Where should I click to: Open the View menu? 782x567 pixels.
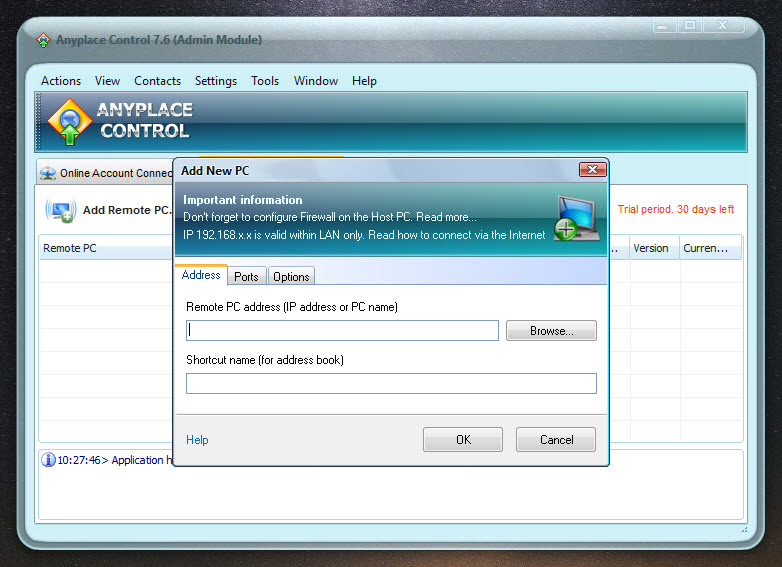tap(107, 81)
